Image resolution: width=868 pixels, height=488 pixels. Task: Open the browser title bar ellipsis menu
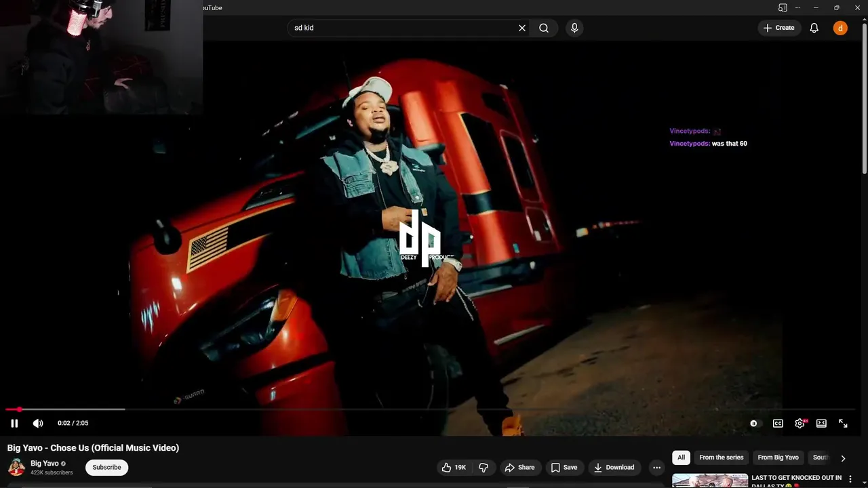click(x=798, y=7)
